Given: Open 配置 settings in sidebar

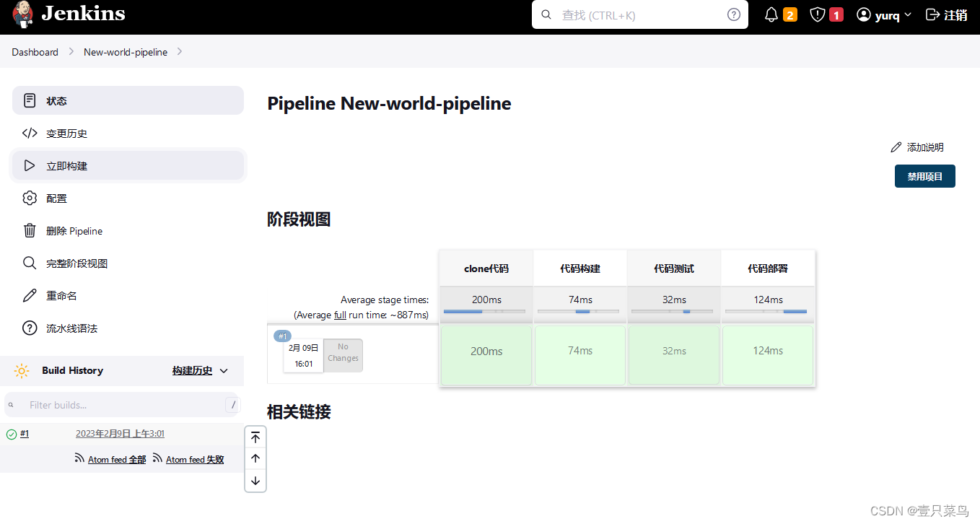Looking at the screenshot, I should [128, 198].
